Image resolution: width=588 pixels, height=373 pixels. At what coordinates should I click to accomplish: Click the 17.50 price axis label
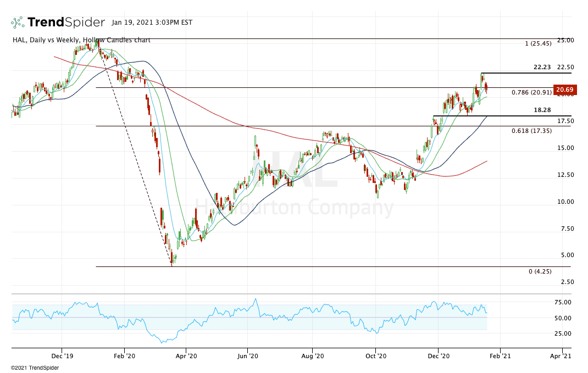point(565,121)
